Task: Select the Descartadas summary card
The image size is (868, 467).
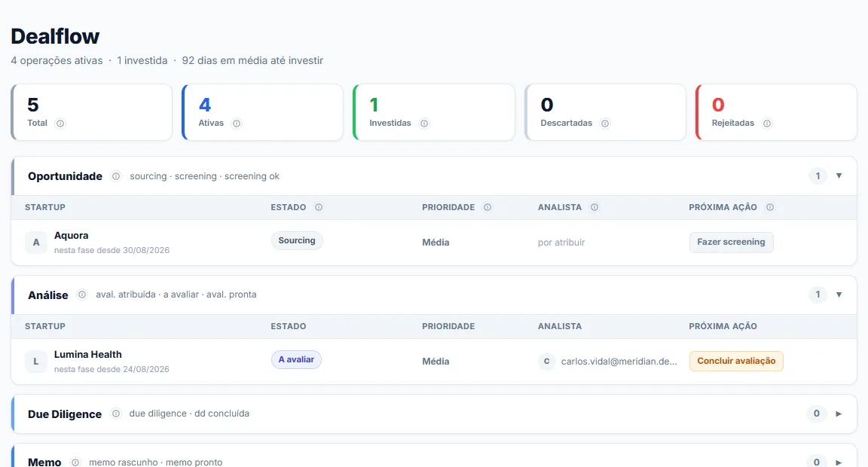Action: (604, 112)
